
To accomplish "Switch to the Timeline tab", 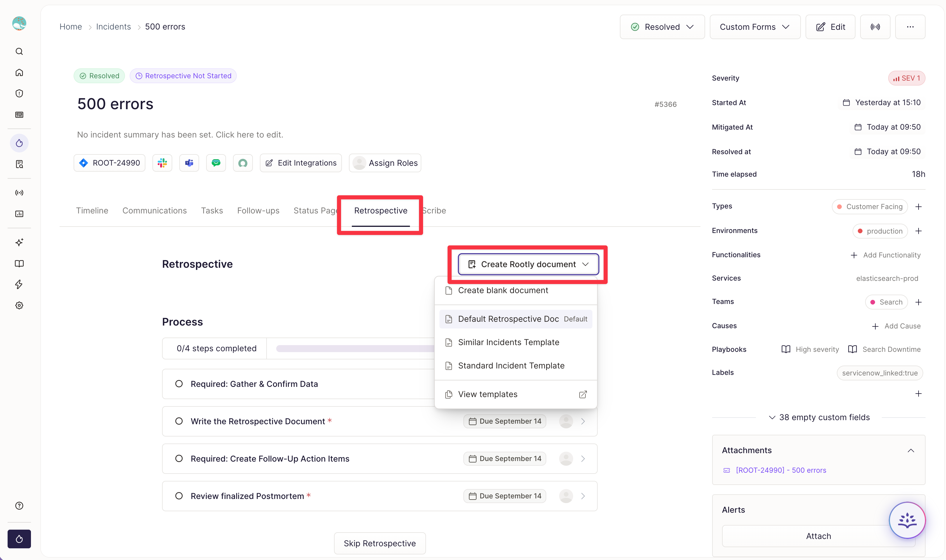I will (92, 211).
